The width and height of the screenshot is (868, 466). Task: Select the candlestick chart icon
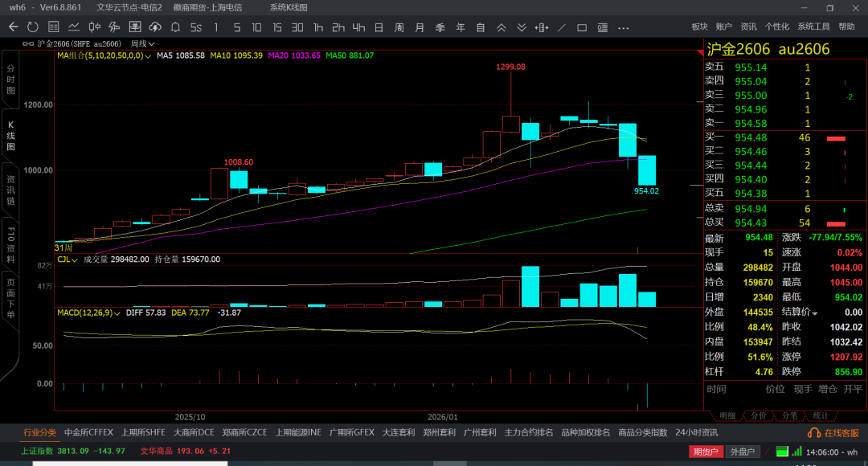(95, 27)
